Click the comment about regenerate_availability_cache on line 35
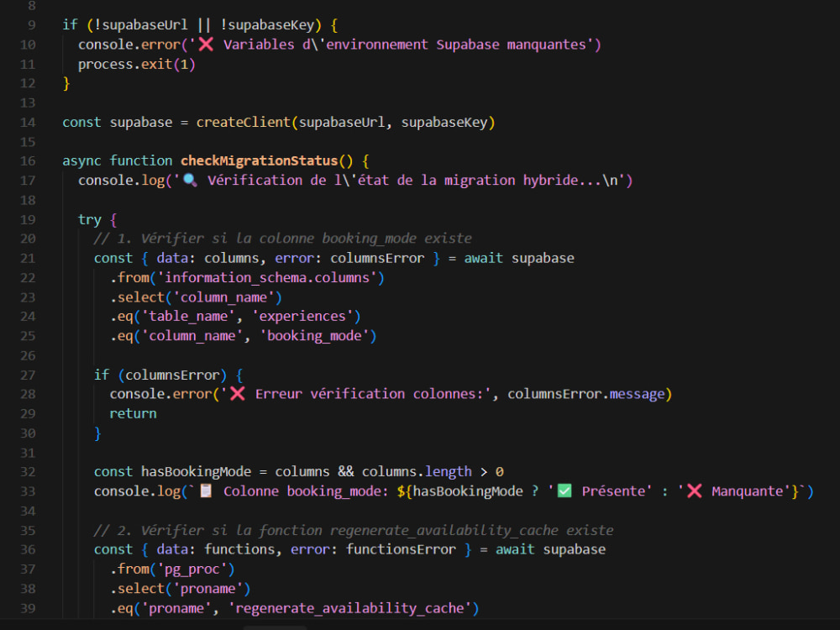This screenshot has width=840, height=630. pos(354,530)
